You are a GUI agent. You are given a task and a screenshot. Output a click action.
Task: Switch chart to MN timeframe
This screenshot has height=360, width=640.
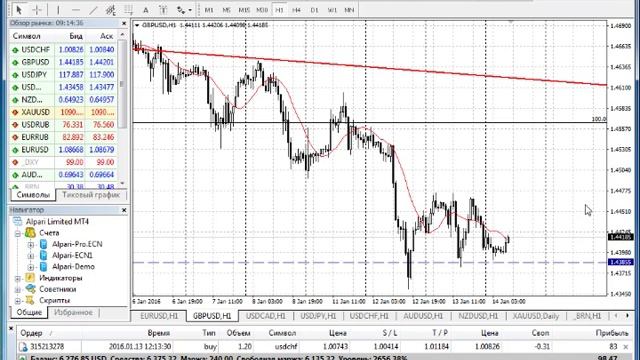tap(349, 10)
